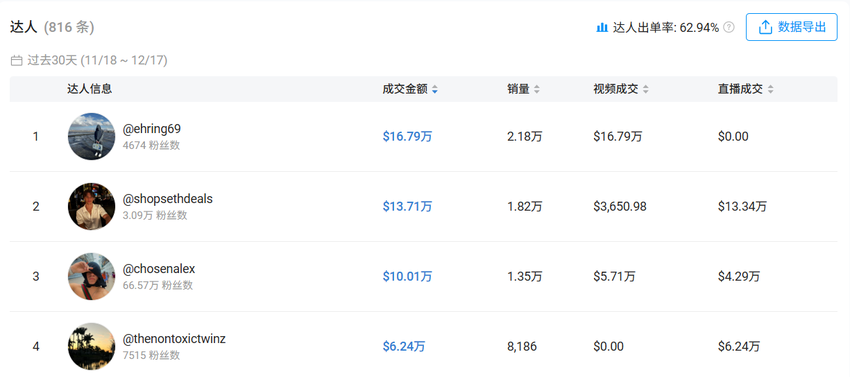850x377 pixels.
Task: Click the 数据导出 export button
Action: pos(791,27)
